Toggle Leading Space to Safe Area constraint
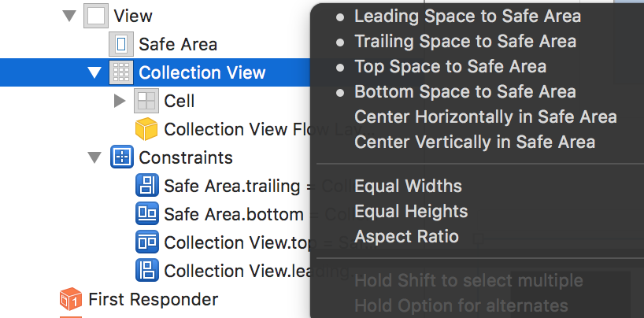Image resolution: width=644 pixels, height=318 pixels. point(468,16)
